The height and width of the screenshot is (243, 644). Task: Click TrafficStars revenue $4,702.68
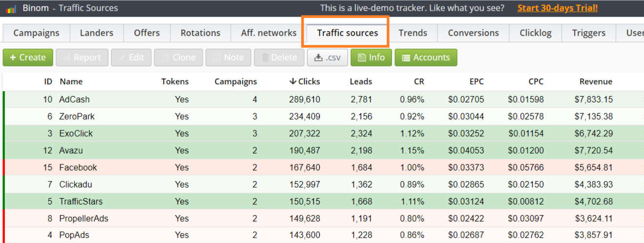pos(594,202)
